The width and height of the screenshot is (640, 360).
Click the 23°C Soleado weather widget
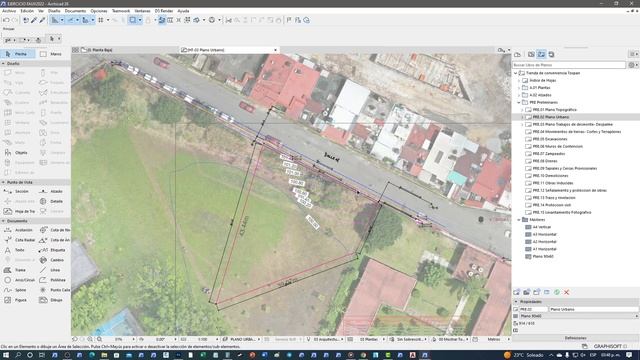coord(523,355)
